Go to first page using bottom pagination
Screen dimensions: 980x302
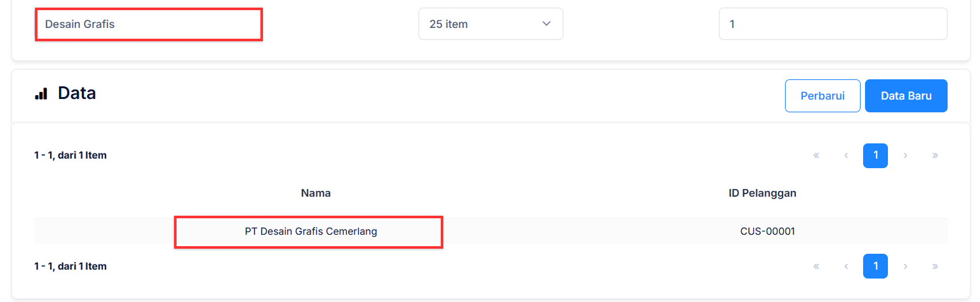click(x=816, y=266)
